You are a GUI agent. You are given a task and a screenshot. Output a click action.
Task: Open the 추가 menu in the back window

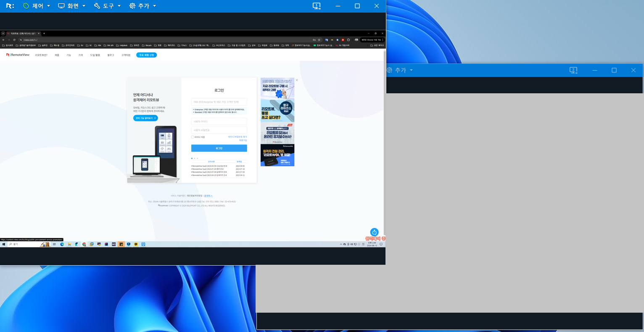tap(400, 70)
